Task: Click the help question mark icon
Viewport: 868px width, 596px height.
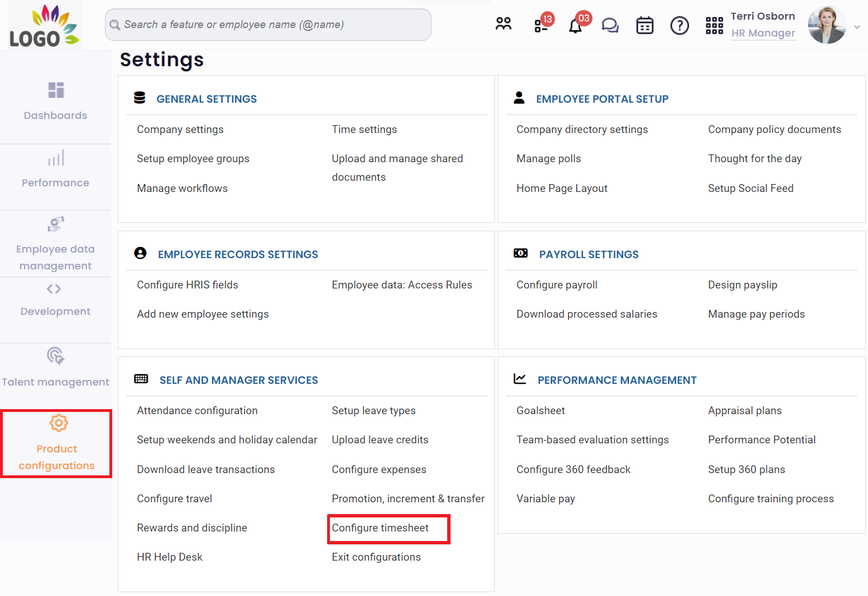Action: coord(679,25)
